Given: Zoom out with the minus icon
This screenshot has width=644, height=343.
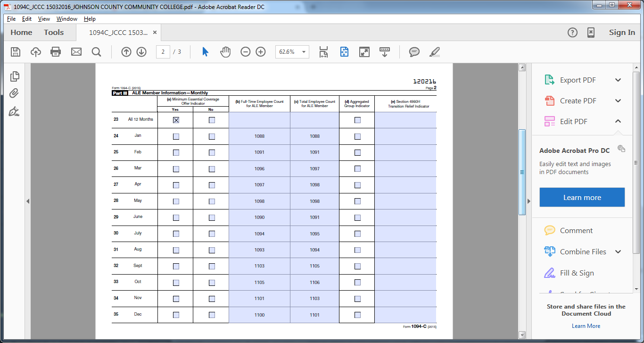Looking at the screenshot, I should tap(245, 52).
